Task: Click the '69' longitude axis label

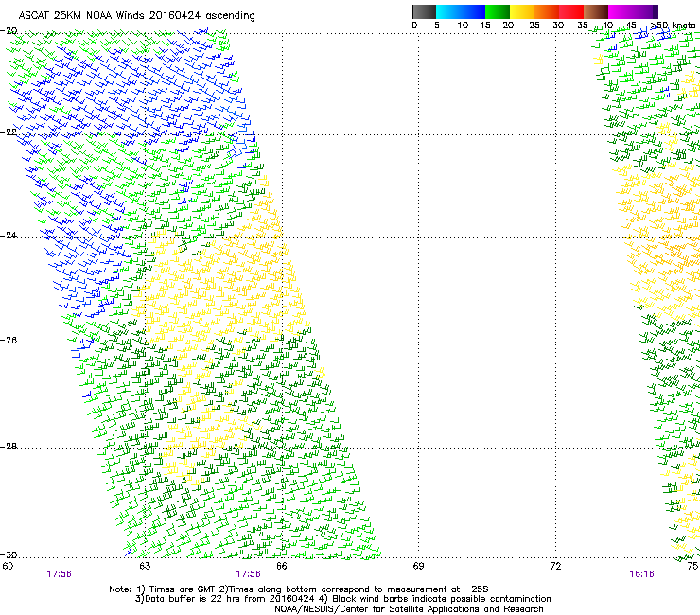Action: pos(418,566)
